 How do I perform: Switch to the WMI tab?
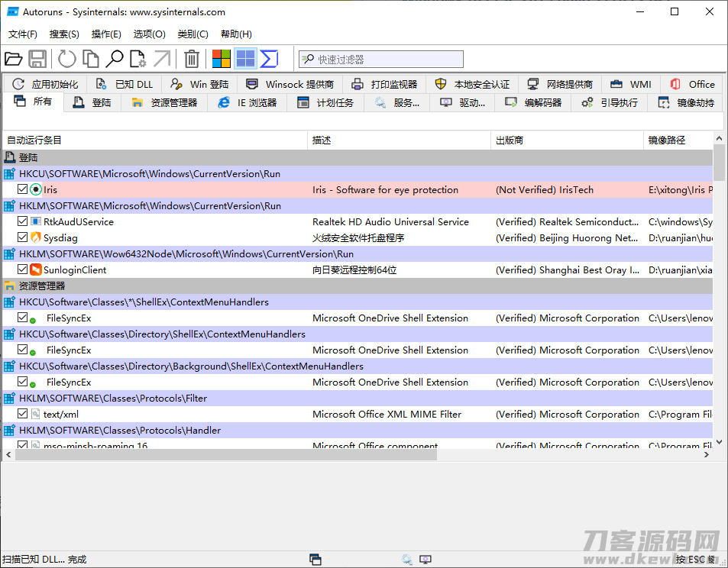tap(630, 84)
